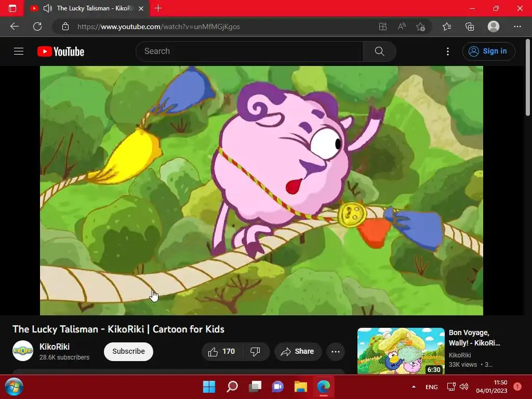Open the browser profile icon
Image resolution: width=532 pixels, height=399 pixels.
tap(494, 26)
